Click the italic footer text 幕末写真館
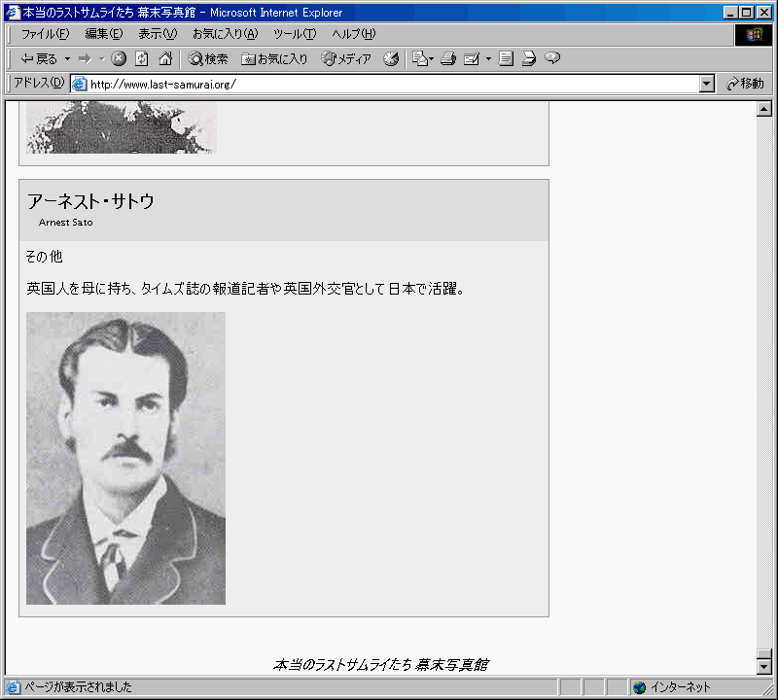778x700 pixels. pos(452,665)
